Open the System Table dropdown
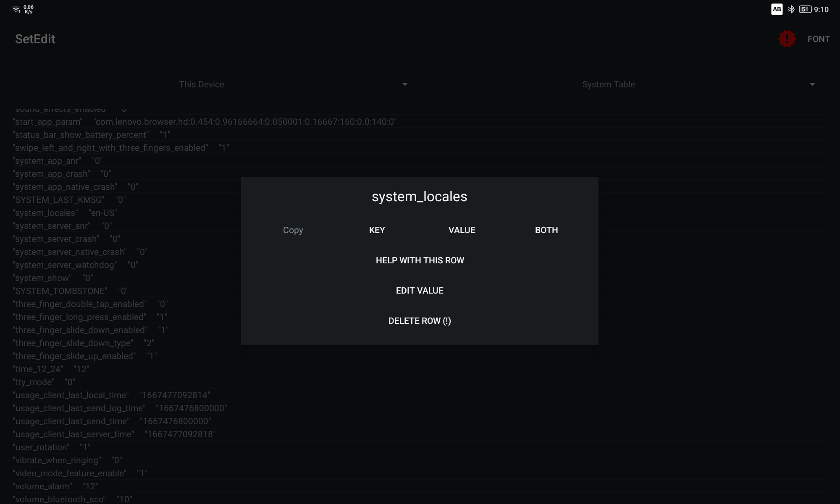840x504 pixels. [608, 84]
